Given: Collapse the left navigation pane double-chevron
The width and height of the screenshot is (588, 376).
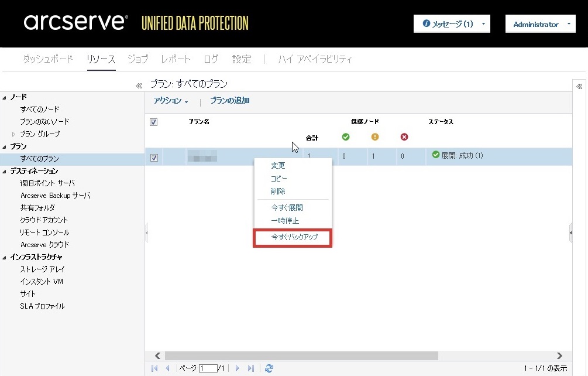Looking at the screenshot, I should pos(139,86).
